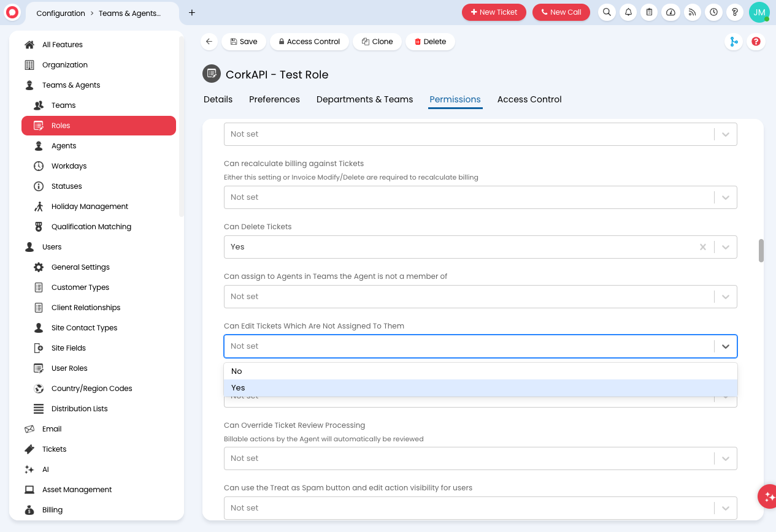The image size is (776, 532).
Task: Click the permissions panel scrollbar thumb
Action: [x=761, y=251]
